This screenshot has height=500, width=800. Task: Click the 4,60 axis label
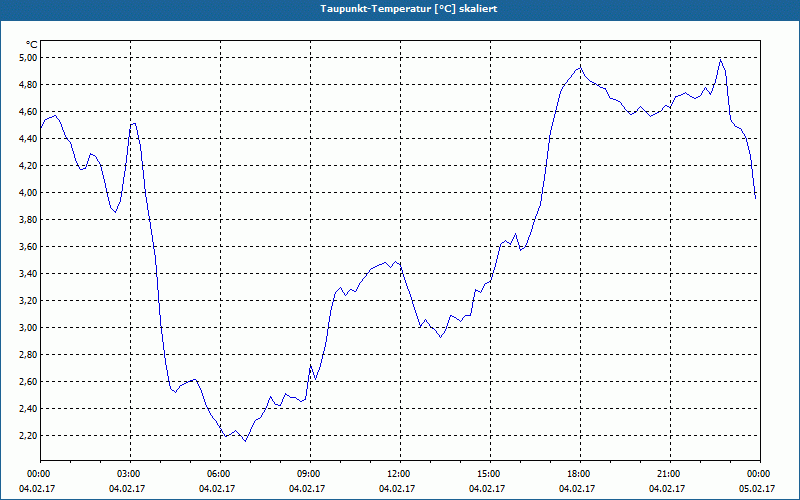(28, 112)
